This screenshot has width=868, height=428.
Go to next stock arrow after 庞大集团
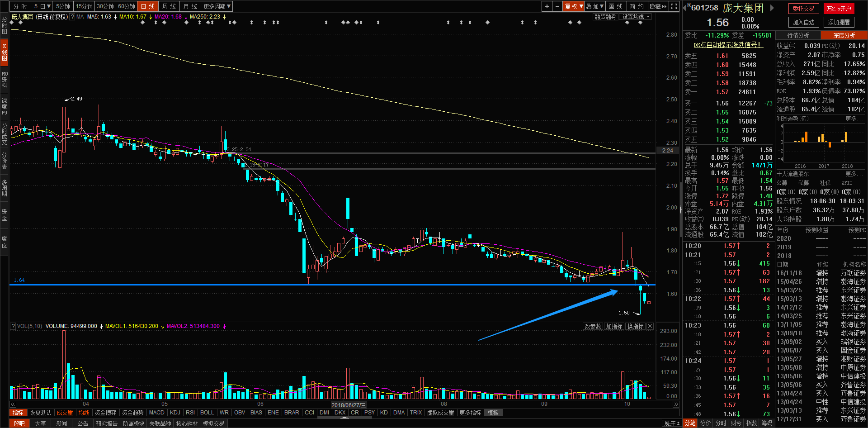click(x=772, y=8)
